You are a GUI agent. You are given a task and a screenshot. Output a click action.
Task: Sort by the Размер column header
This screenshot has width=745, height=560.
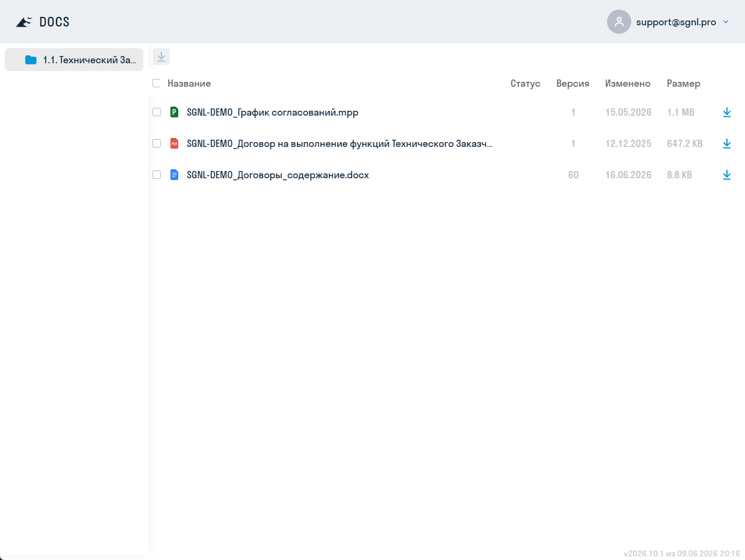(684, 84)
